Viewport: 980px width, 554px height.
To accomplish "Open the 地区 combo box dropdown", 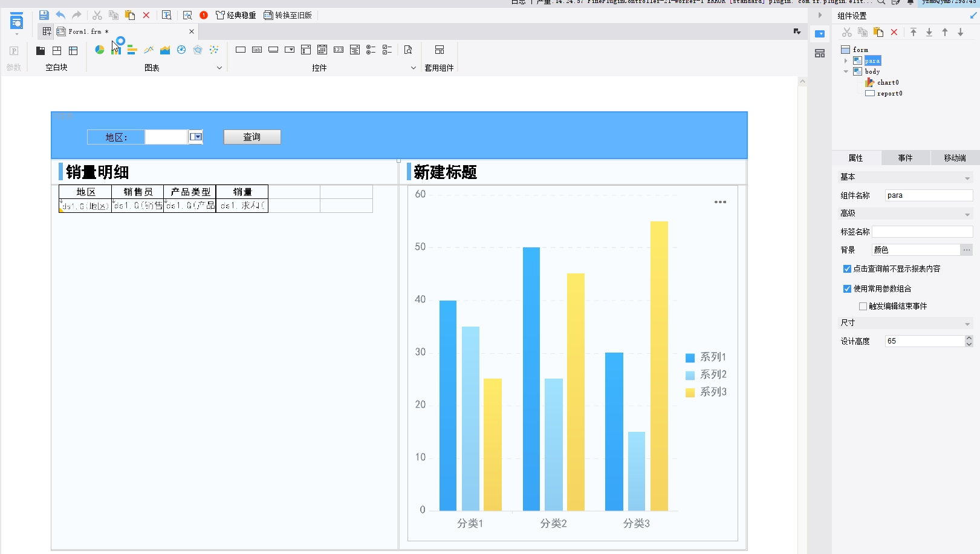I will tap(196, 137).
